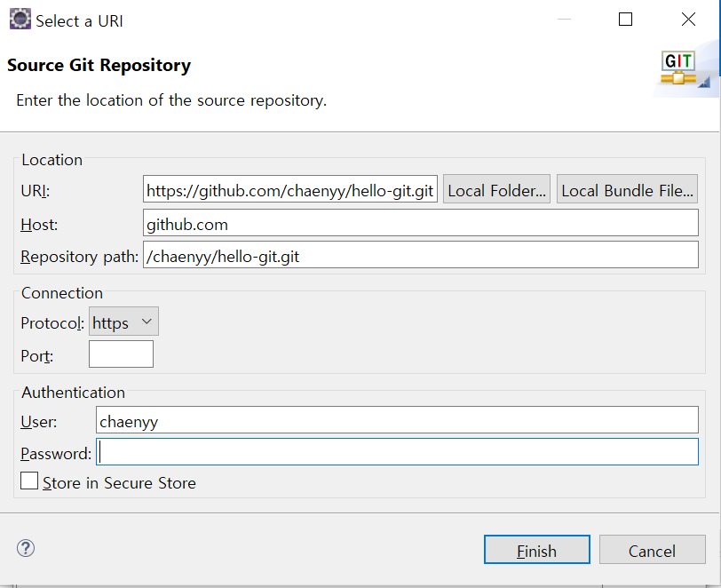721x588 pixels.
Task: Cancel the Select a URI dialog
Action: (652, 549)
